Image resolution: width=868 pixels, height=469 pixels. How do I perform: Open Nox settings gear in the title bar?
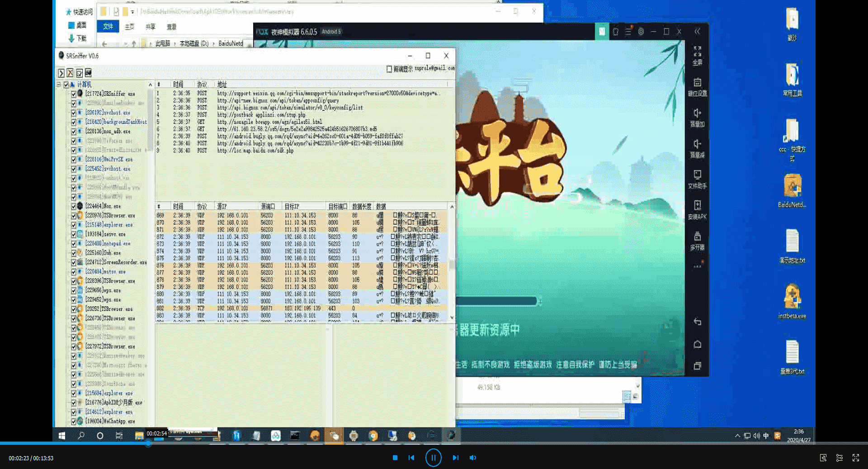coord(641,32)
